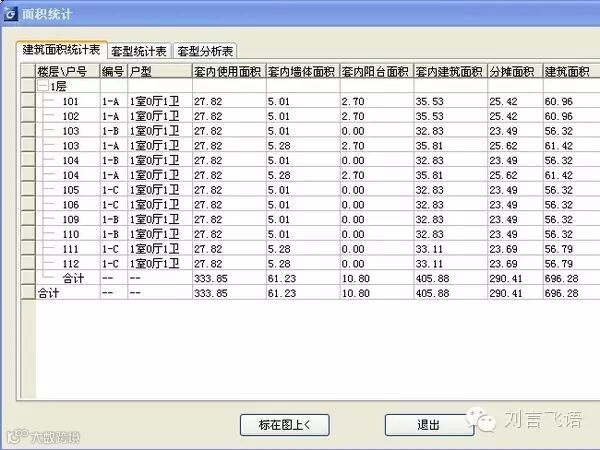Open the 套型统计表 tab
Screen dimensions: 600x450
[139, 51]
